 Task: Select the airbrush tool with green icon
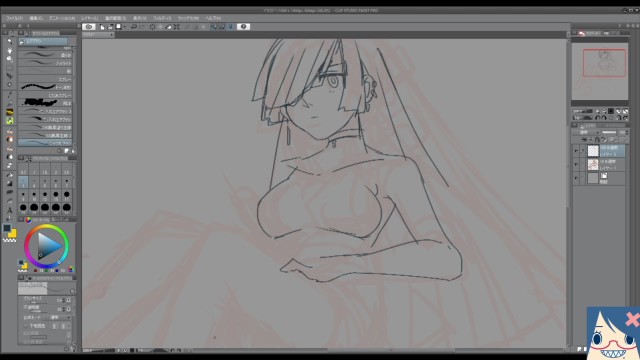click(9, 121)
